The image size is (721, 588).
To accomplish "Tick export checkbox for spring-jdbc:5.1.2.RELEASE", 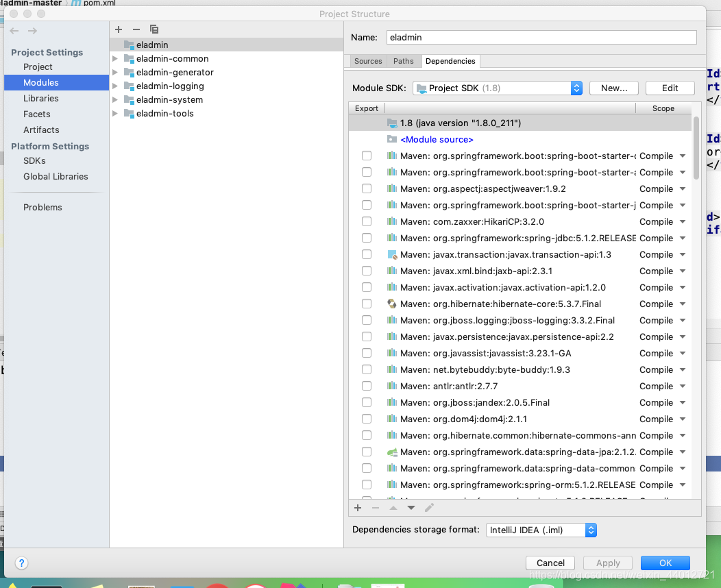I will [x=367, y=238].
